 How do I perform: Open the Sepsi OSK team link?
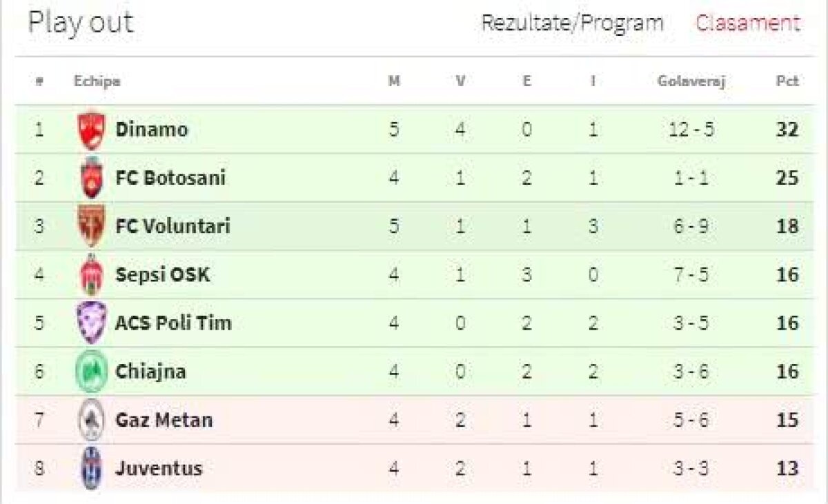pyautogui.click(x=163, y=274)
